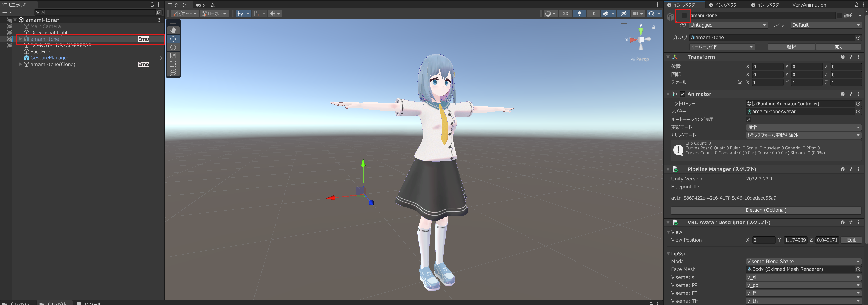
Task: Select the Hand view tool
Action: coord(173,30)
